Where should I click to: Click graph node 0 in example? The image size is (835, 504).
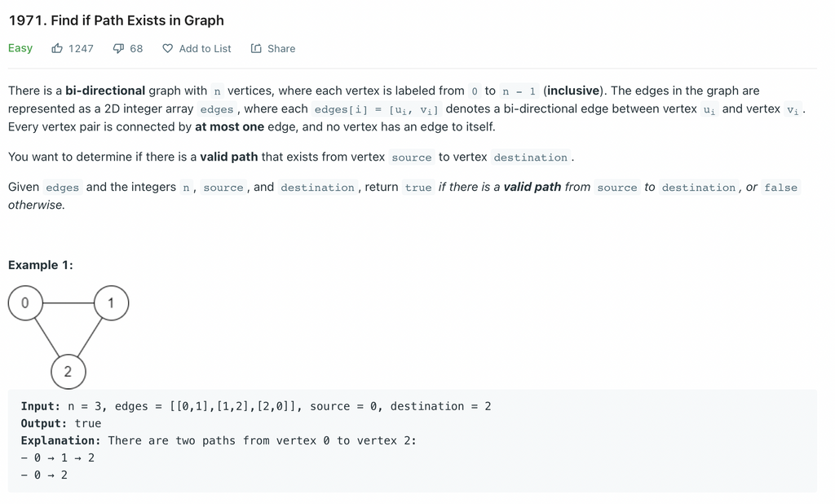[25, 303]
